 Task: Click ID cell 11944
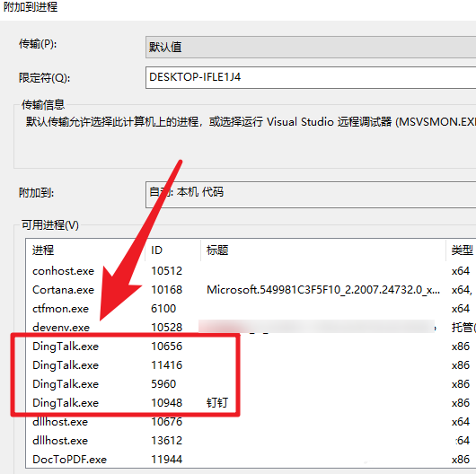pos(167,459)
